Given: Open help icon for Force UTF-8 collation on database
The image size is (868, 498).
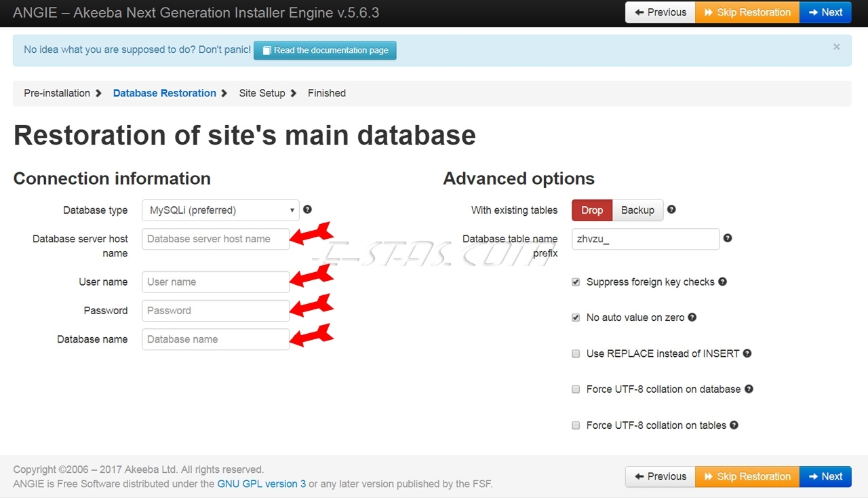Looking at the screenshot, I should (x=749, y=389).
